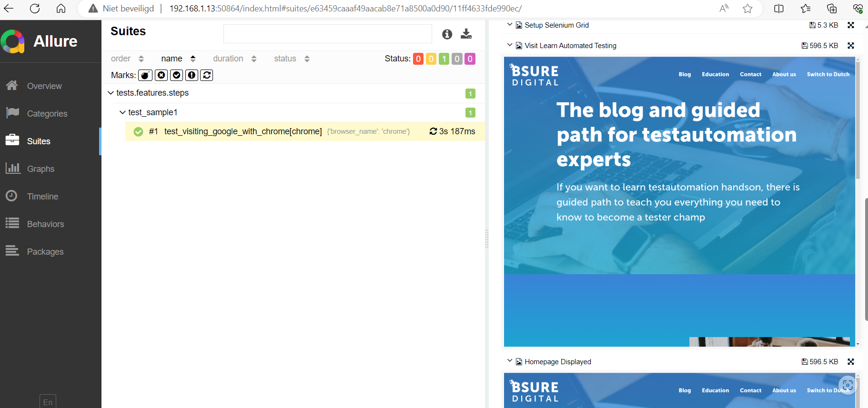Viewport: 868px width, 408px height.
Task: Click the info icon beside search field
Action: pyautogui.click(x=447, y=34)
